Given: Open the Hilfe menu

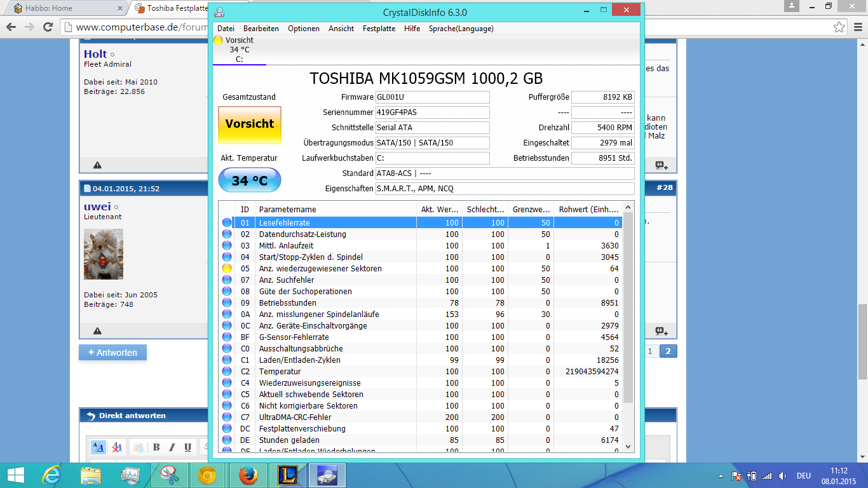Looking at the screenshot, I should tap(412, 29).
